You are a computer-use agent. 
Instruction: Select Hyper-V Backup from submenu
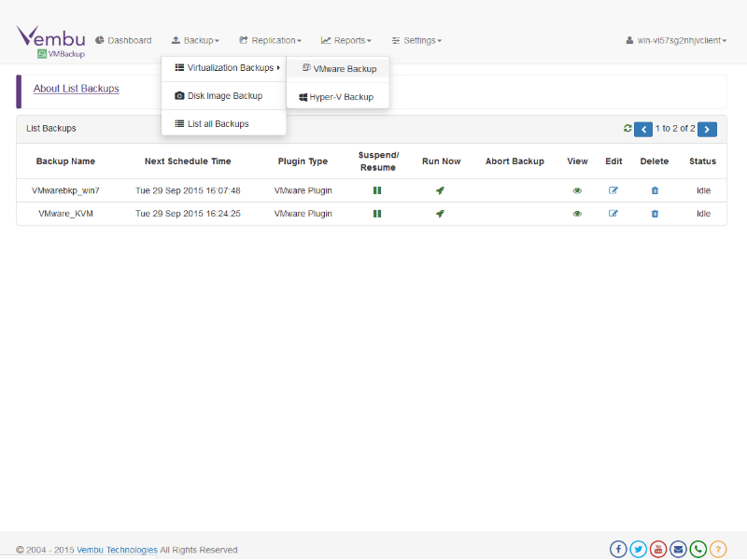(x=338, y=97)
